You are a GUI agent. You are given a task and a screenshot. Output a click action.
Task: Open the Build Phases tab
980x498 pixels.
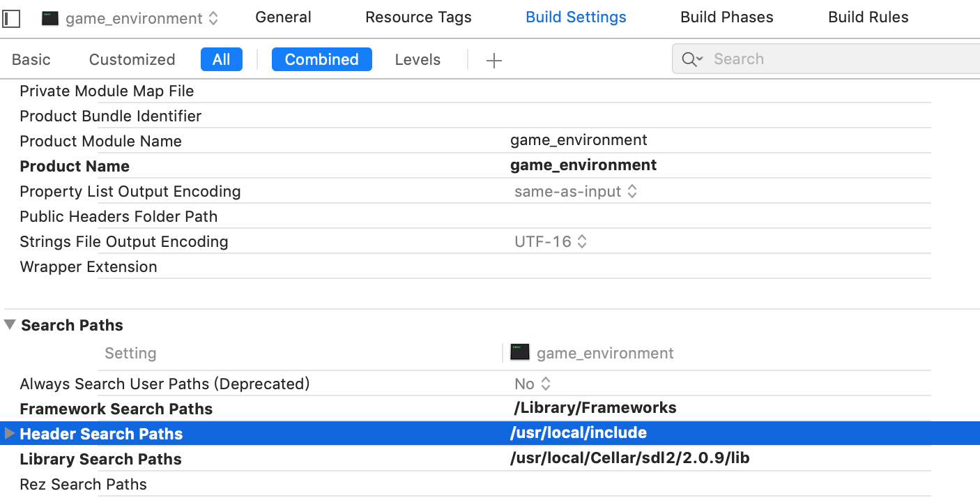click(x=726, y=17)
